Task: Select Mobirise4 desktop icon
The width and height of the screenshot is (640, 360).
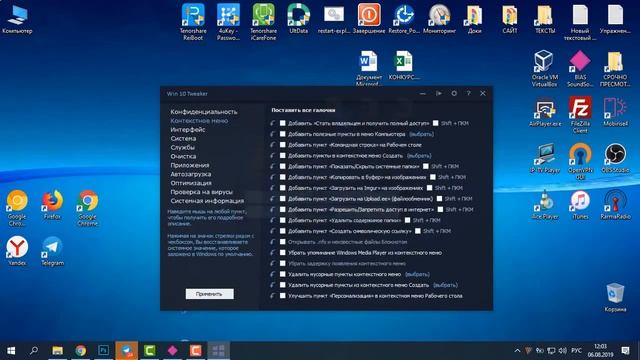Action: point(615,111)
